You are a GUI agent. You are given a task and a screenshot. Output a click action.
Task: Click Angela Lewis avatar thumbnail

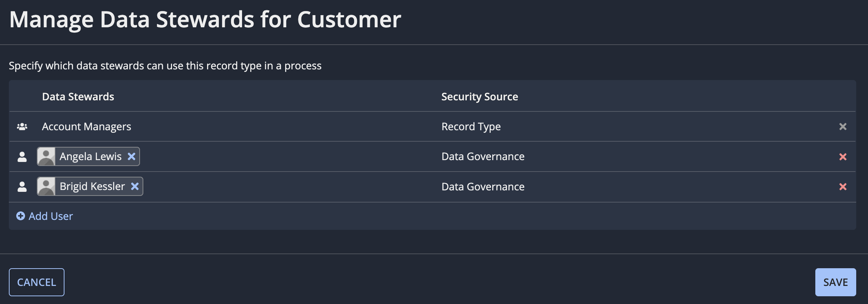coord(46,156)
